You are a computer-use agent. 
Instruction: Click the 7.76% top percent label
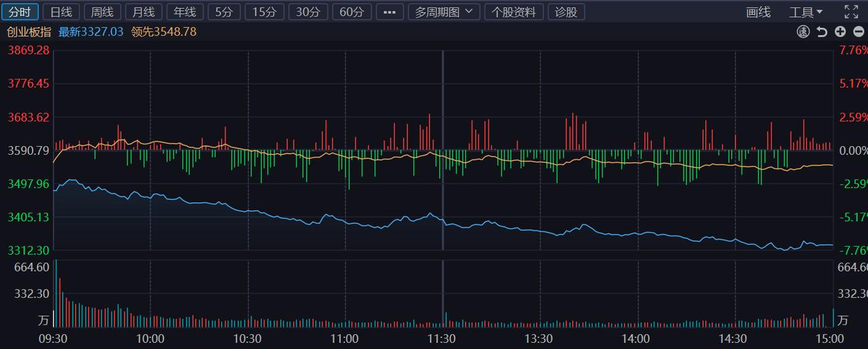[853, 50]
